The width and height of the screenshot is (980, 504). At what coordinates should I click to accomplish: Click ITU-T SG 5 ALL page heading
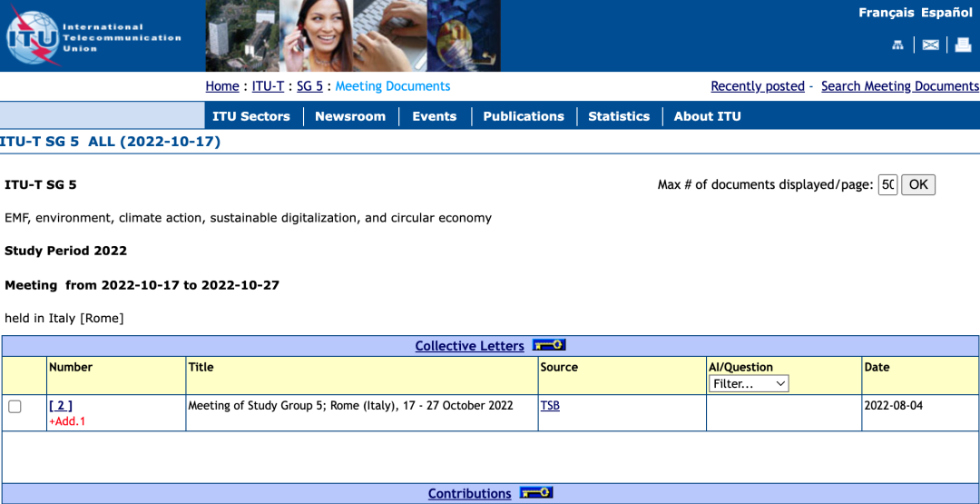click(110, 142)
